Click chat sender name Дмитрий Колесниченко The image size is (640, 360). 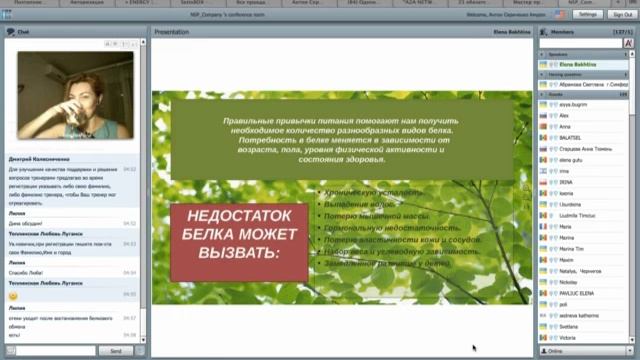click(39, 159)
